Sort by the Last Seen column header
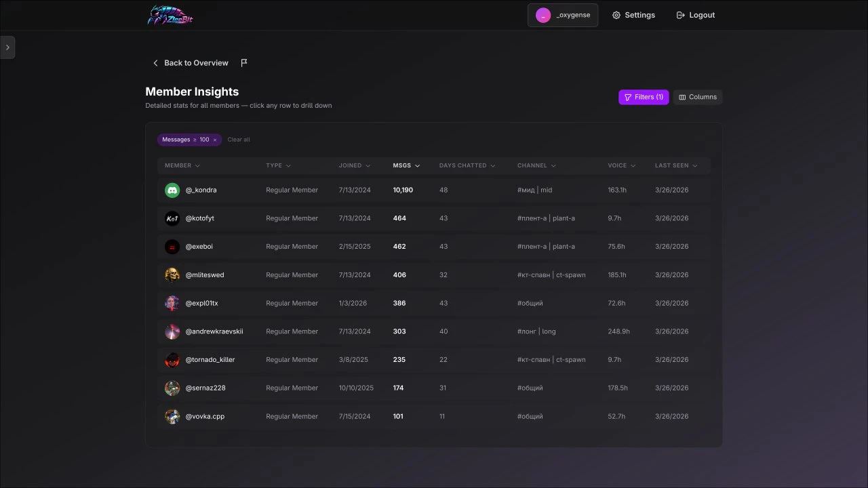Viewport: 868px width, 488px height. tap(676, 165)
